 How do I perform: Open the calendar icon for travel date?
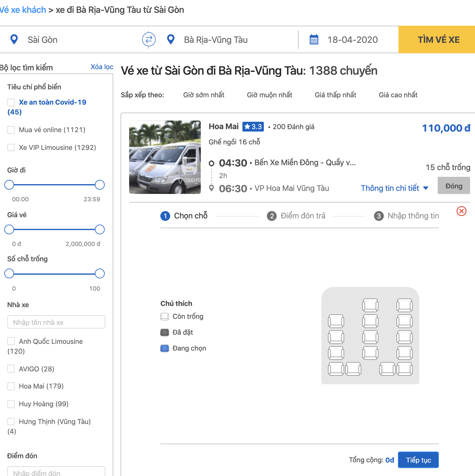[x=314, y=39]
